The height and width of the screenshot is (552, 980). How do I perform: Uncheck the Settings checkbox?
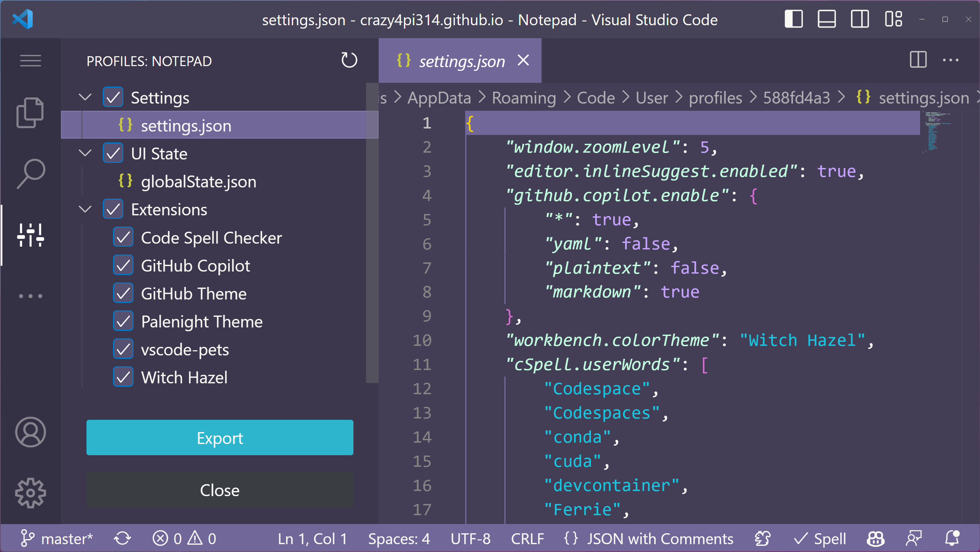113,97
